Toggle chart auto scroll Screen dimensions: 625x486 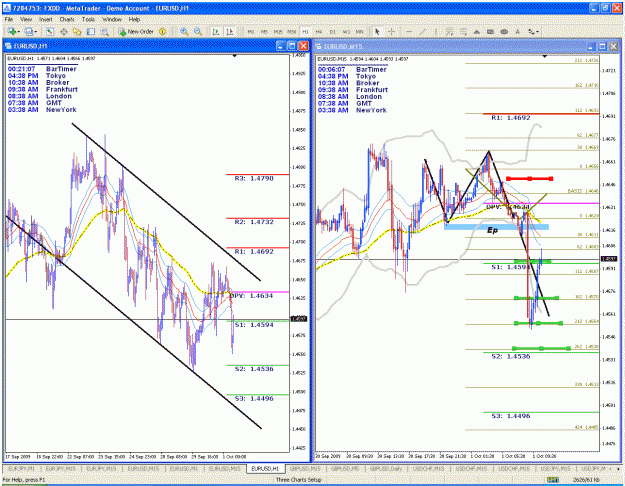216,31
